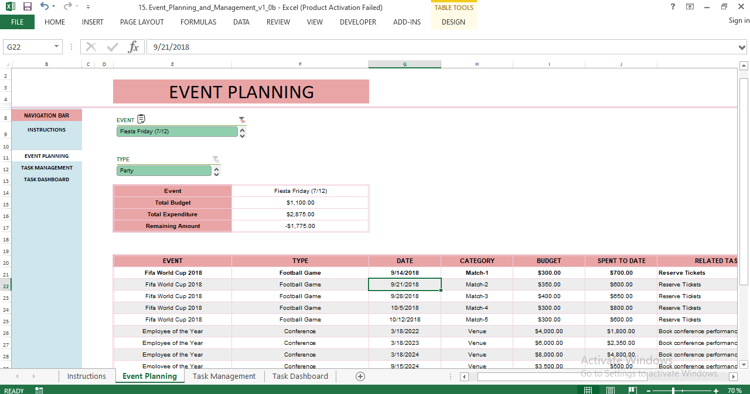This screenshot has height=394, width=750.
Task: Open the Undo history dropdown arrow
Action: coord(54,7)
